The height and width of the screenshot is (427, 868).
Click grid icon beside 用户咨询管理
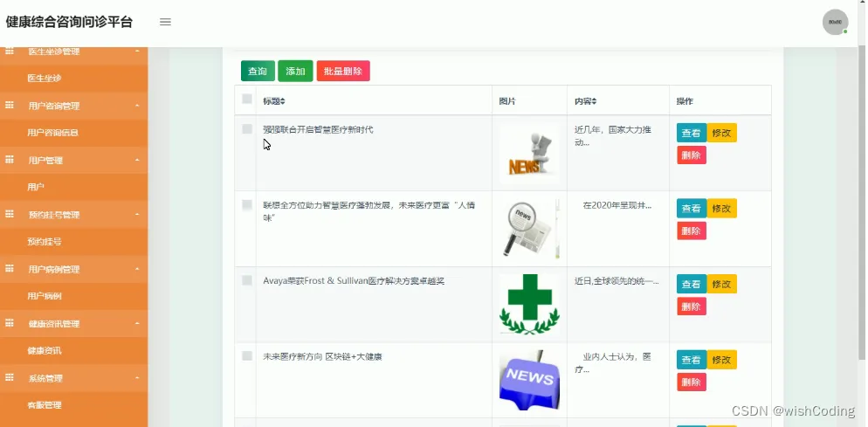(x=10, y=106)
